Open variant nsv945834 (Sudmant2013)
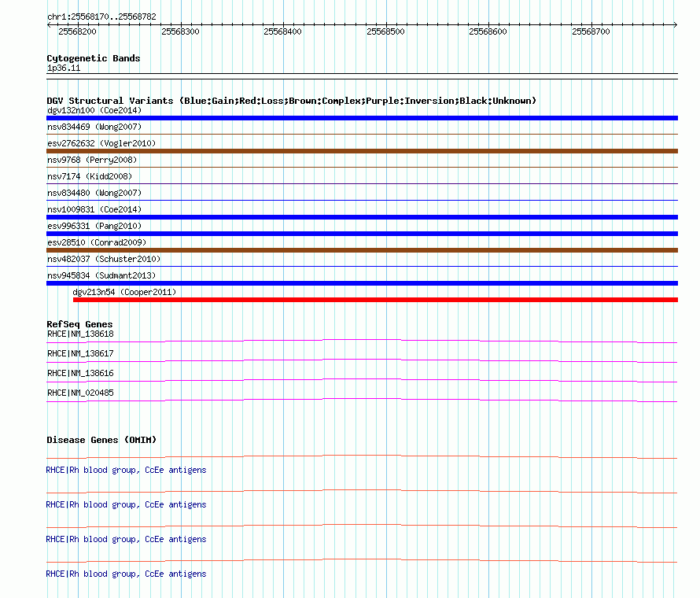Viewport: 700px width, 598px height. click(101, 275)
